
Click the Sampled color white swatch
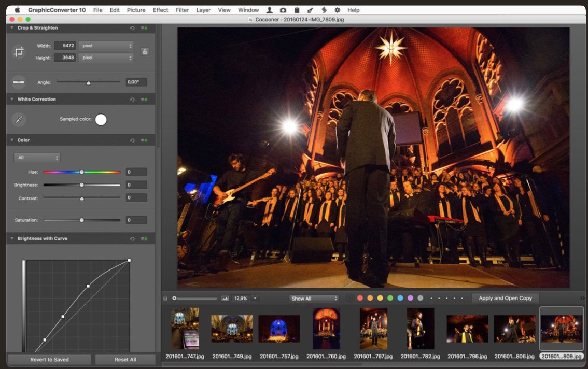[101, 120]
